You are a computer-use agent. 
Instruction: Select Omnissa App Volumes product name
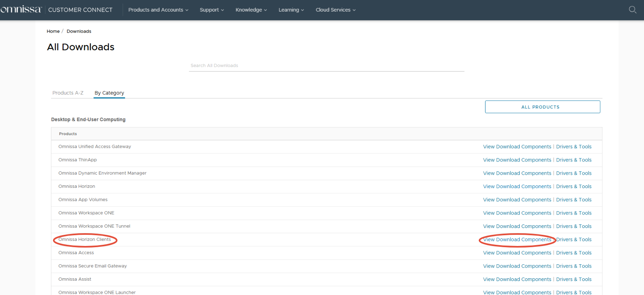tap(83, 200)
